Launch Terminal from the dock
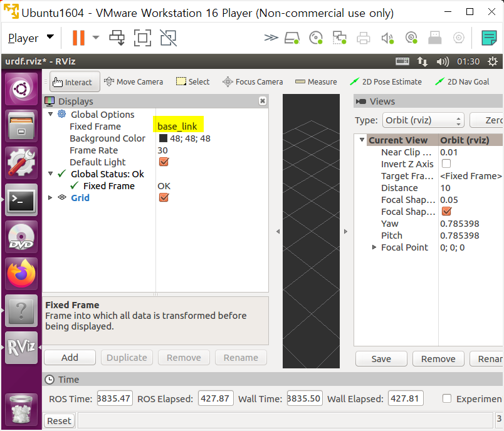Screen dimensions: 504x431 point(21,200)
